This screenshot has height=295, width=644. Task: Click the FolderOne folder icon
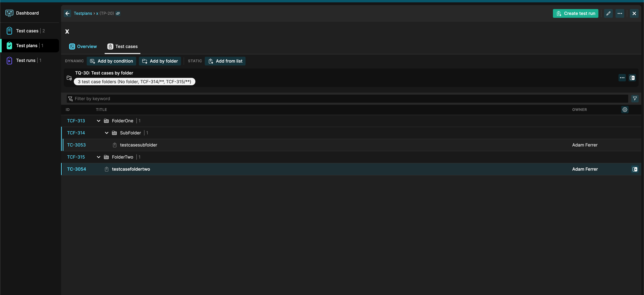[x=106, y=121]
